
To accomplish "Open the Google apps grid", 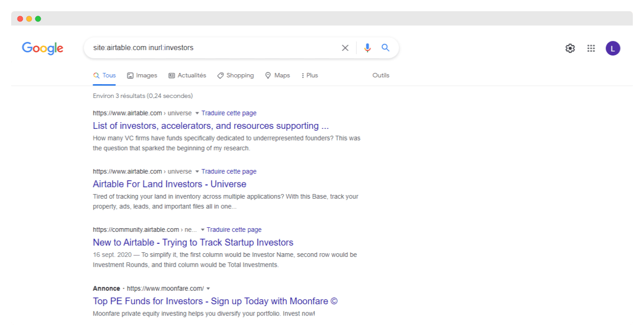I will 591,48.
